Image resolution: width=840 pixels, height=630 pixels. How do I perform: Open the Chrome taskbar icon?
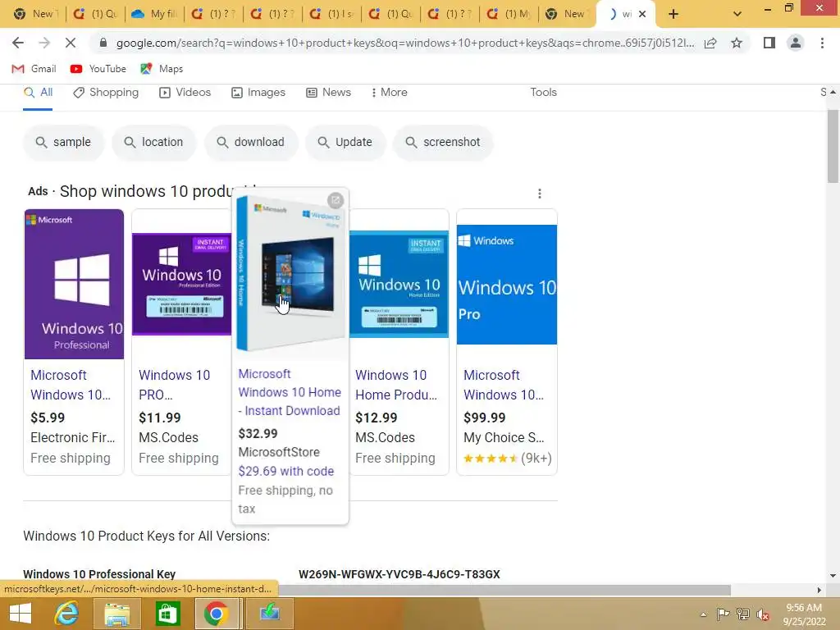click(217, 614)
